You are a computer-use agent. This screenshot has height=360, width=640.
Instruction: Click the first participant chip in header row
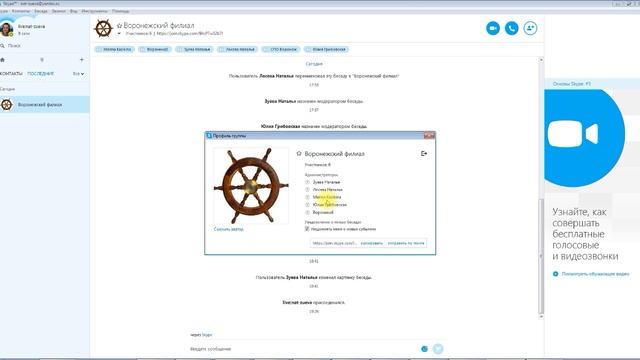pyautogui.click(x=115, y=49)
